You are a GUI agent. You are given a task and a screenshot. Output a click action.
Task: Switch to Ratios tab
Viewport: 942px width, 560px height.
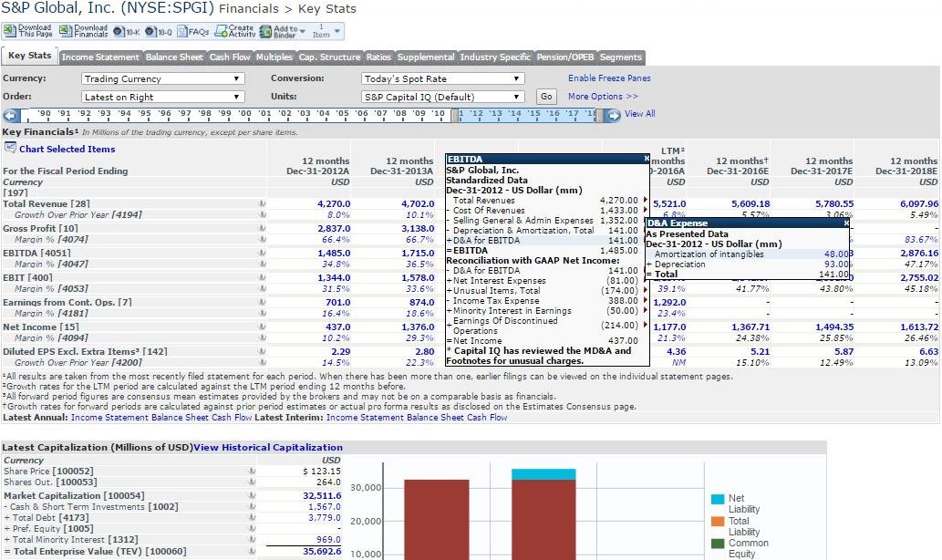[x=378, y=57]
